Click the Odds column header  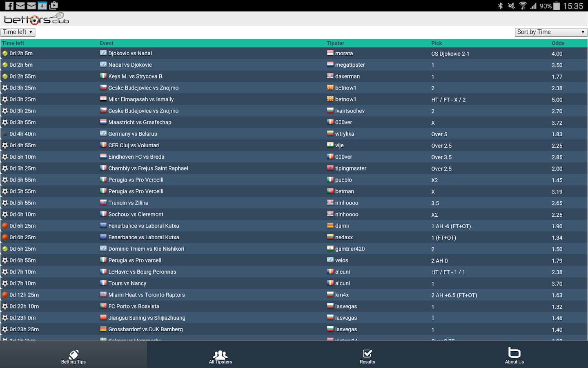point(558,43)
